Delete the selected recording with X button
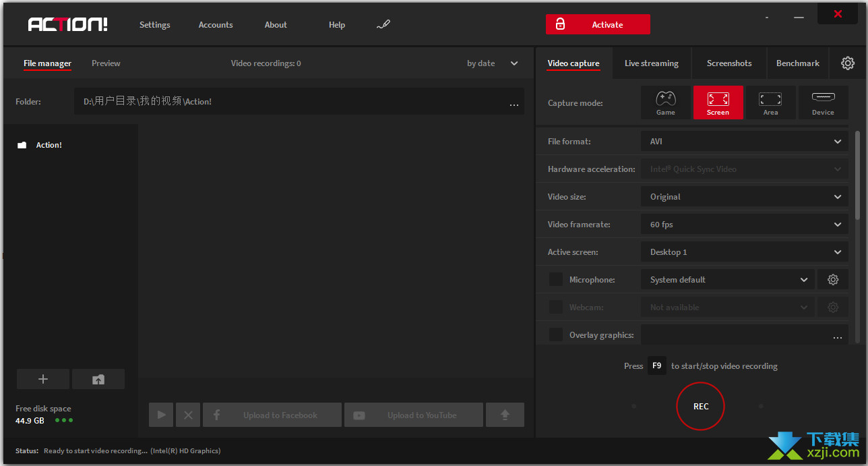 tap(188, 415)
